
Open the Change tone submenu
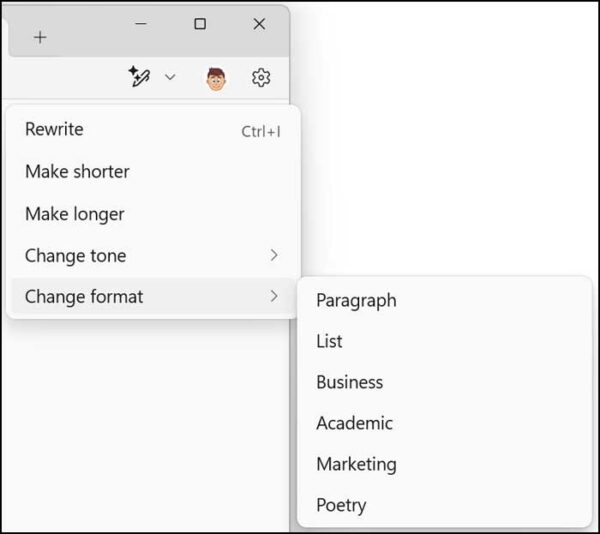point(76,255)
